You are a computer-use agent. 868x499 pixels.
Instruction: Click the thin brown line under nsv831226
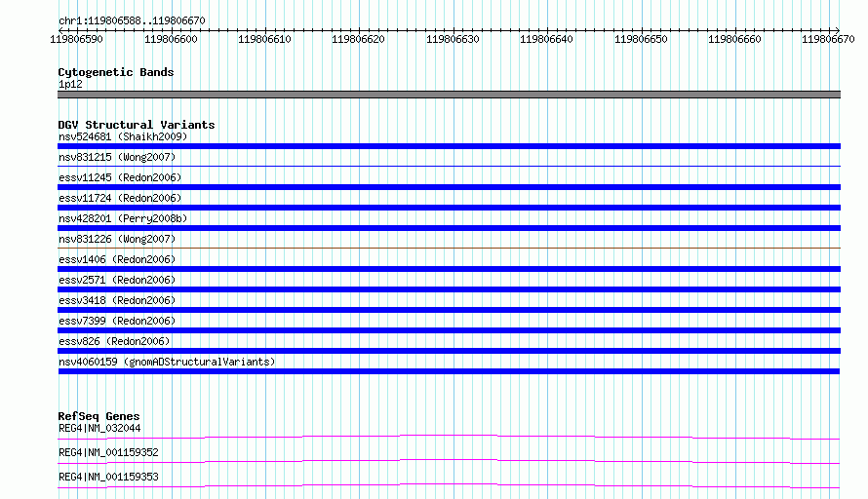point(449,248)
